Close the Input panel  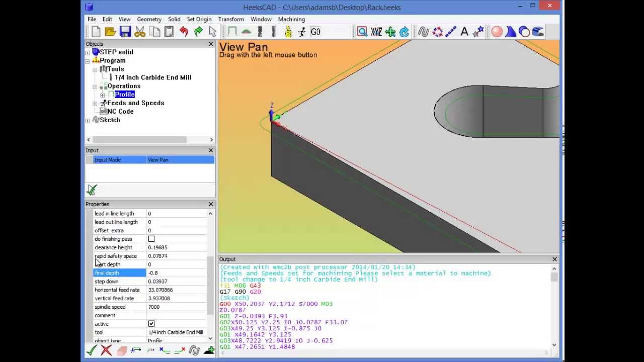pos(211,150)
